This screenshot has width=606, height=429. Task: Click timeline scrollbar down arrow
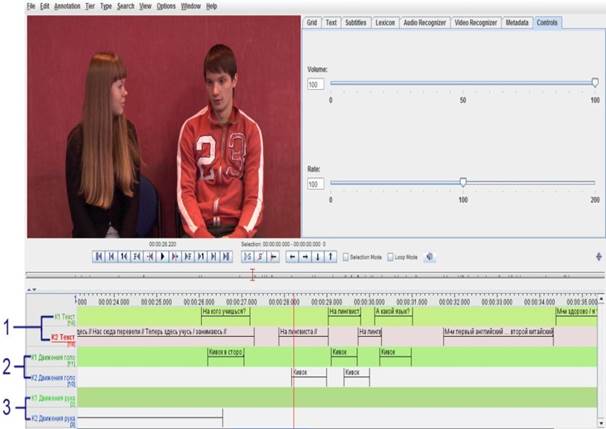[601, 422]
